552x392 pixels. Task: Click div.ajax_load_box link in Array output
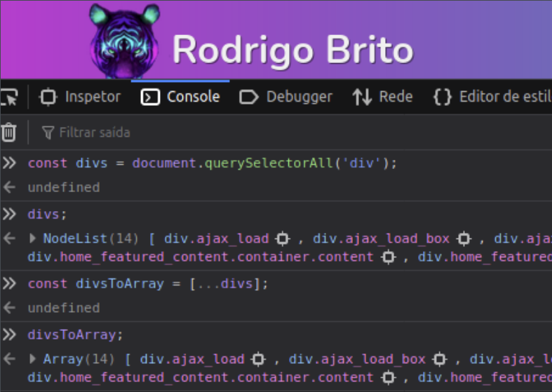click(x=356, y=359)
